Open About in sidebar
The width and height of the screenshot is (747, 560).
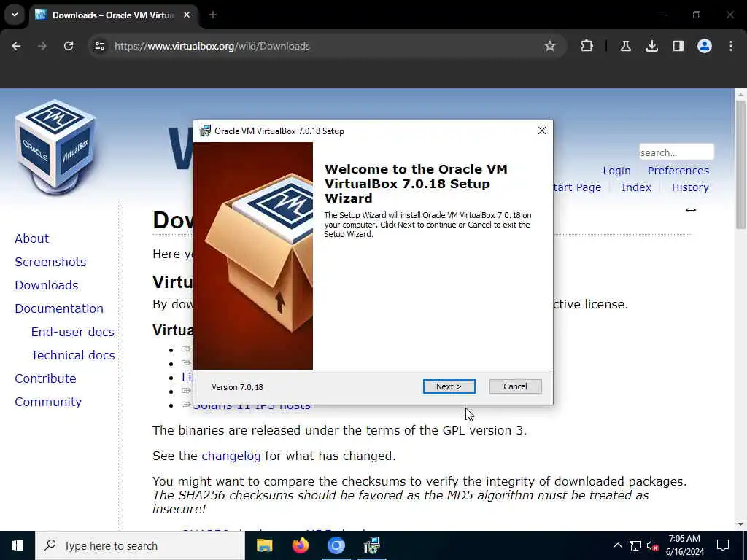[x=32, y=238]
